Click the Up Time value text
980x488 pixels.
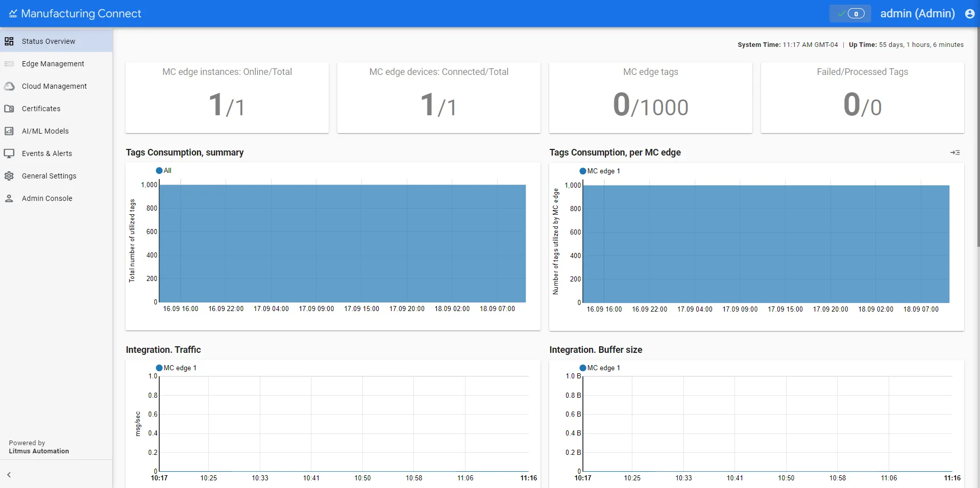[921, 45]
